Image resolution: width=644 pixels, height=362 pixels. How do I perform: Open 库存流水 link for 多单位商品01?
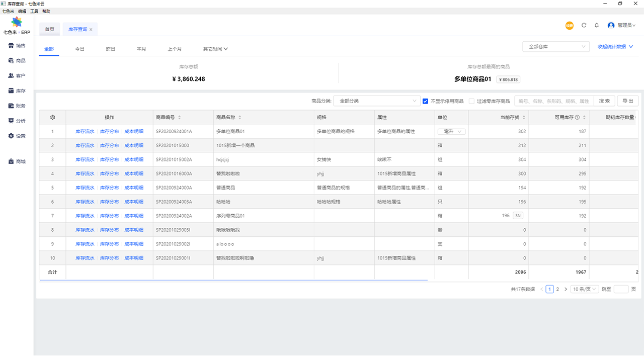(86, 131)
